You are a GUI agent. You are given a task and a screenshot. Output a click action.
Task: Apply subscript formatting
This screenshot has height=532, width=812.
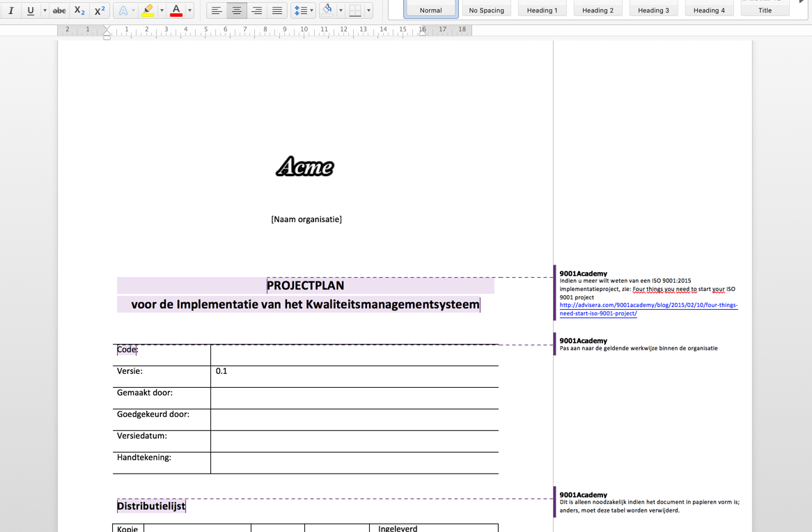coord(78,10)
